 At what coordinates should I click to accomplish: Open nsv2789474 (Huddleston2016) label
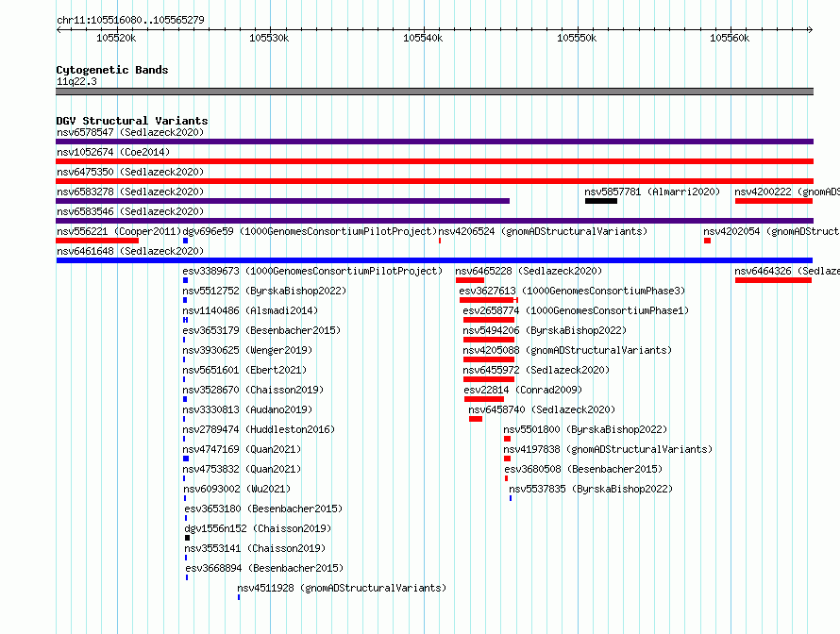pyautogui.click(x=259, y=429)
